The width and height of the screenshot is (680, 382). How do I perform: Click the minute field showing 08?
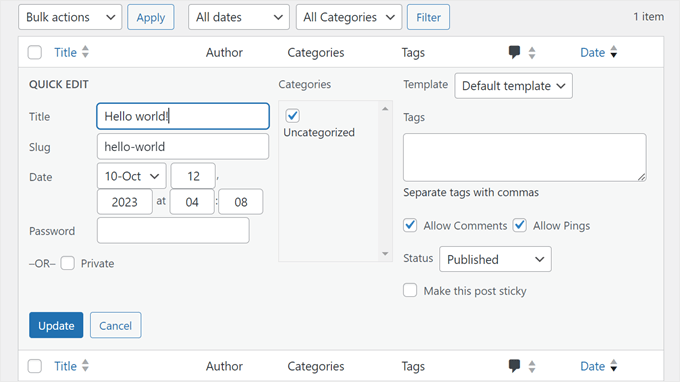tap(241, 202)
